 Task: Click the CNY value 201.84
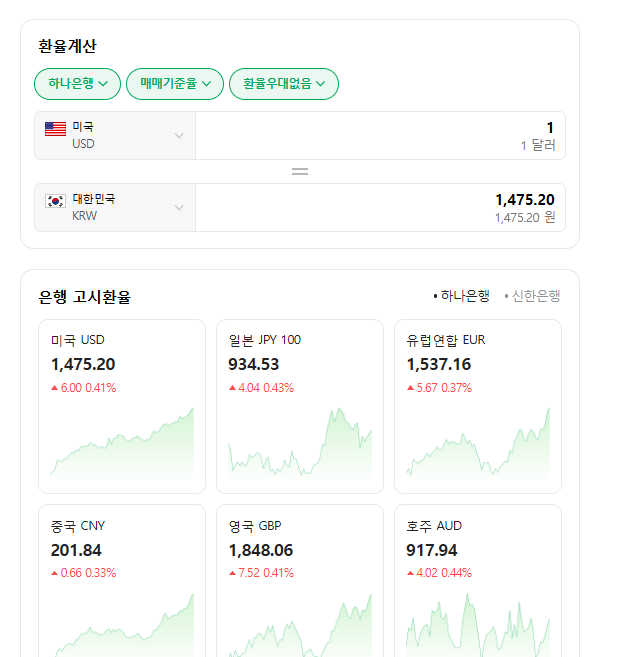[76, 550]
